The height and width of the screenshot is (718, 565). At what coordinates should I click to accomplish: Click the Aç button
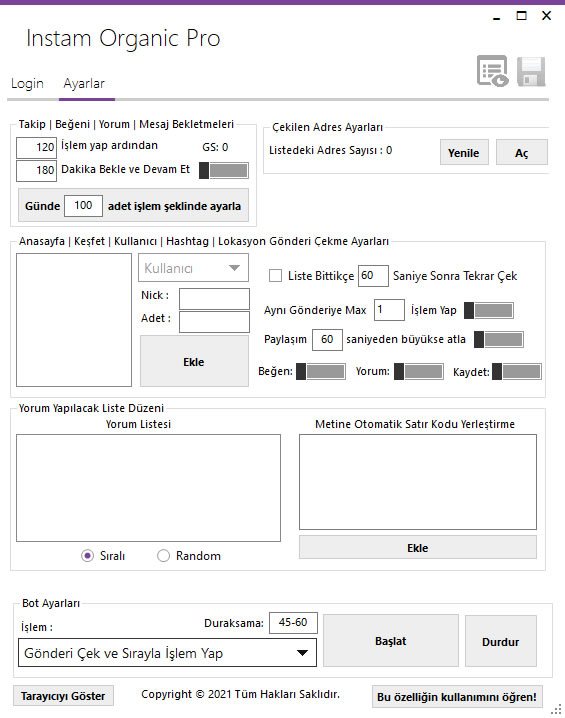[522, 152]
